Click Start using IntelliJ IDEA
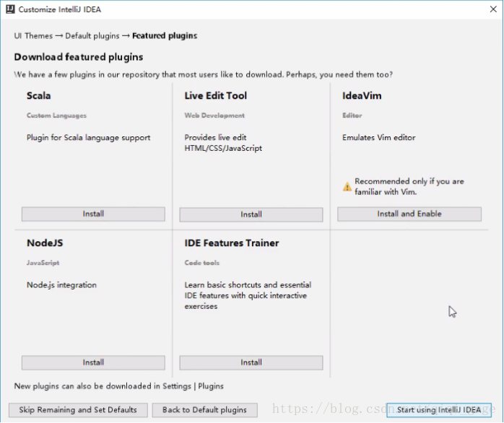This screenshot has height=423, width=504. tap(439, 410)
